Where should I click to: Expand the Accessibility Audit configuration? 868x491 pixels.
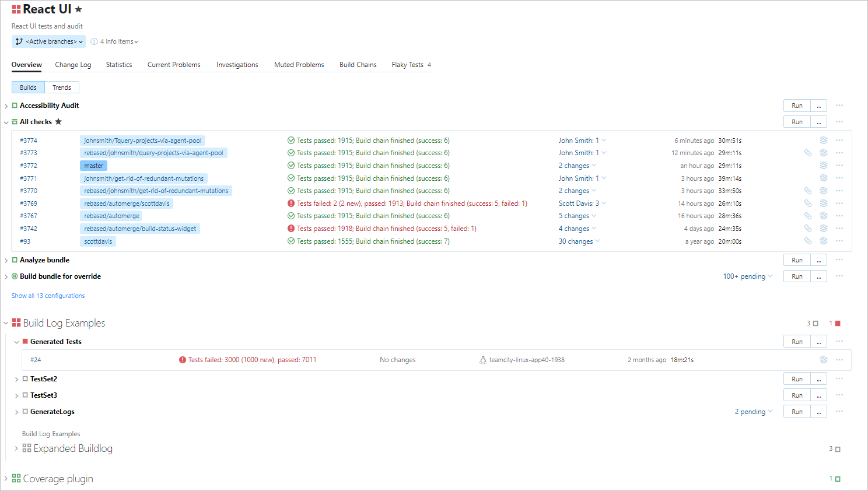tap(6, 106)
